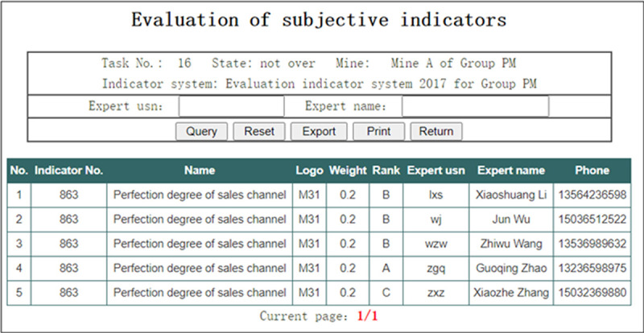Click the Jun Wu table row name

point(510,220)
